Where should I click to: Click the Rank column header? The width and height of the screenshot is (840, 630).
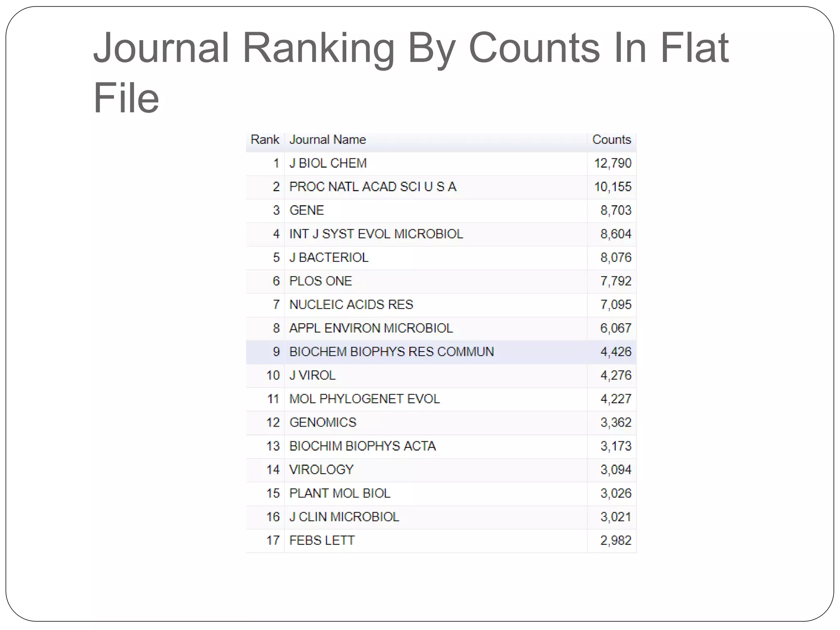[265, 140]
